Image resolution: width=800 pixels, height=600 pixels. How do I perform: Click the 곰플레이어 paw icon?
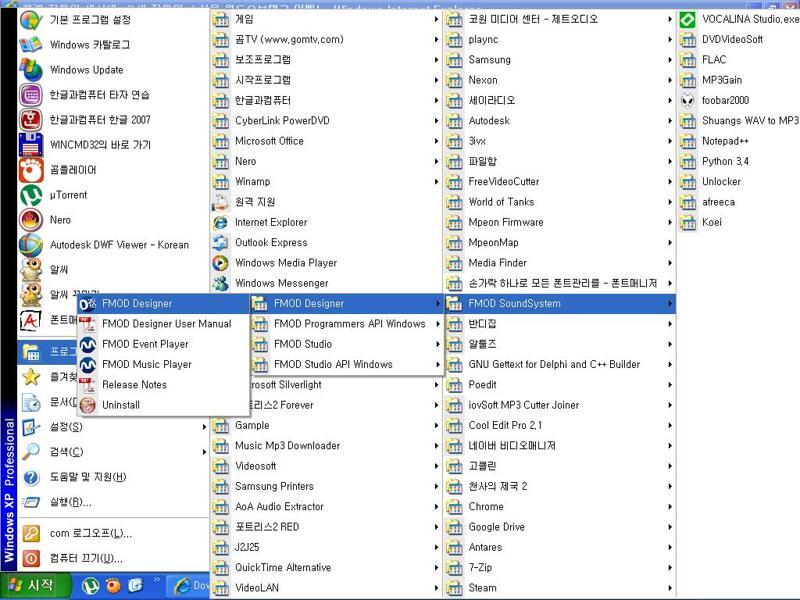[31, 170]
